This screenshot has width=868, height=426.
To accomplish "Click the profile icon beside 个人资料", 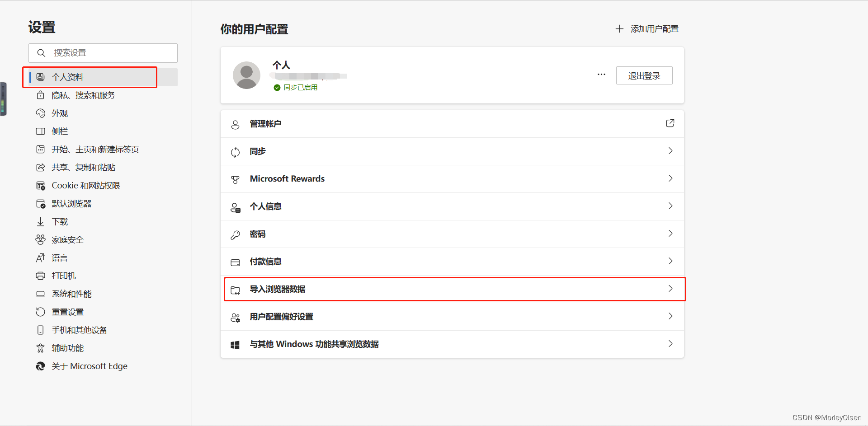I will point(40,77).
